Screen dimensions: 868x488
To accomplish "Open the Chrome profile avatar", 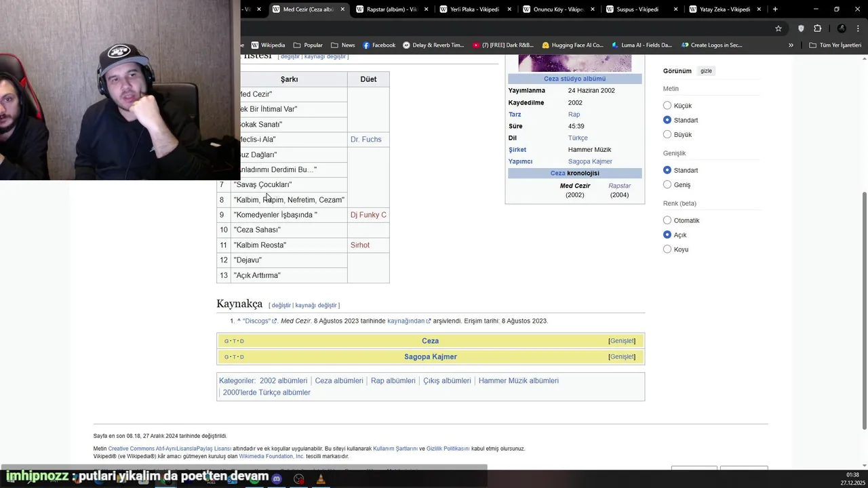I will click(842, 28).
